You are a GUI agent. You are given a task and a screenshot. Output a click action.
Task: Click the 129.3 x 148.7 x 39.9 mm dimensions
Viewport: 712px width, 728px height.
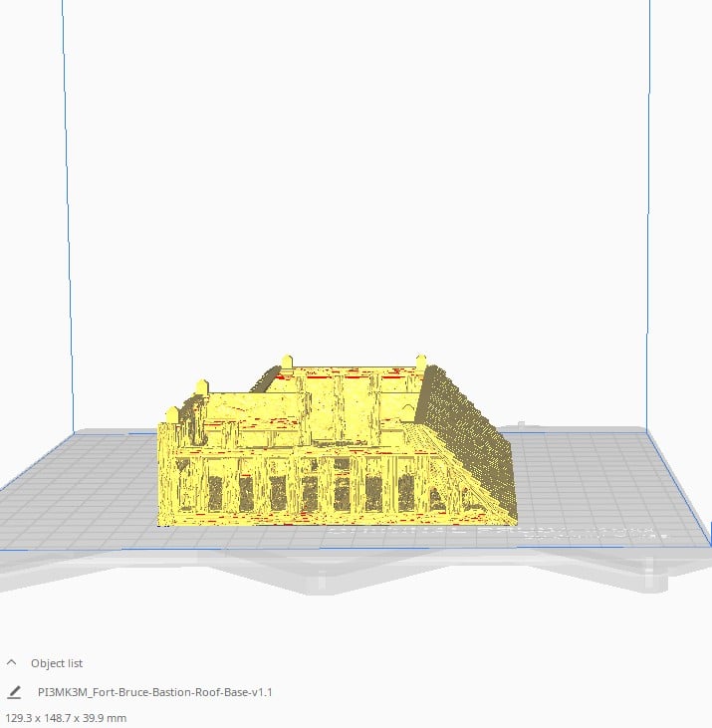coord(66,717)
